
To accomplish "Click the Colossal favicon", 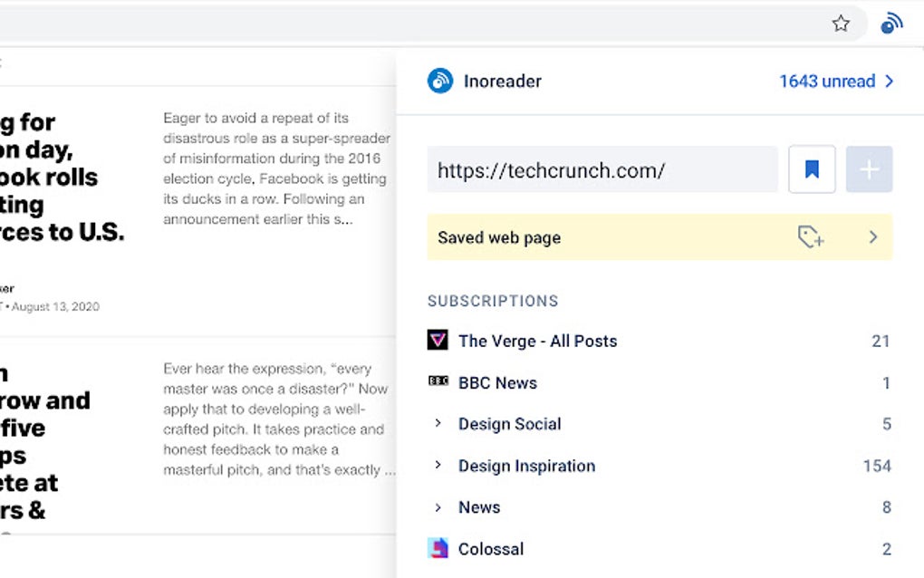I will 438,549.
